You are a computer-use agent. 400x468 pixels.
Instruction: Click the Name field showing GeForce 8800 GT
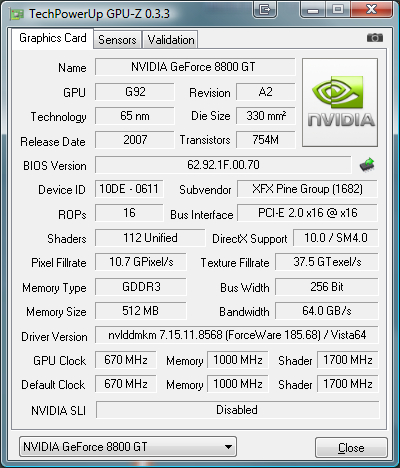point(195,67)
